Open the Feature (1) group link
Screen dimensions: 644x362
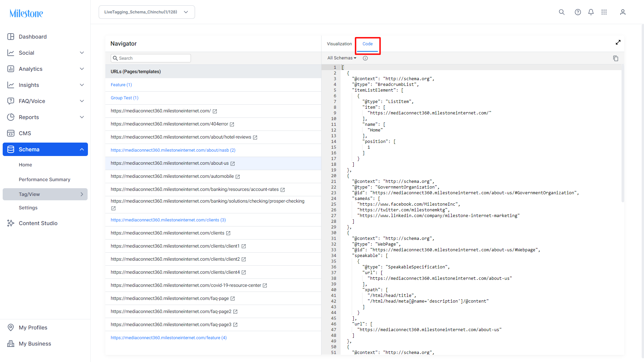click(121, 85)
